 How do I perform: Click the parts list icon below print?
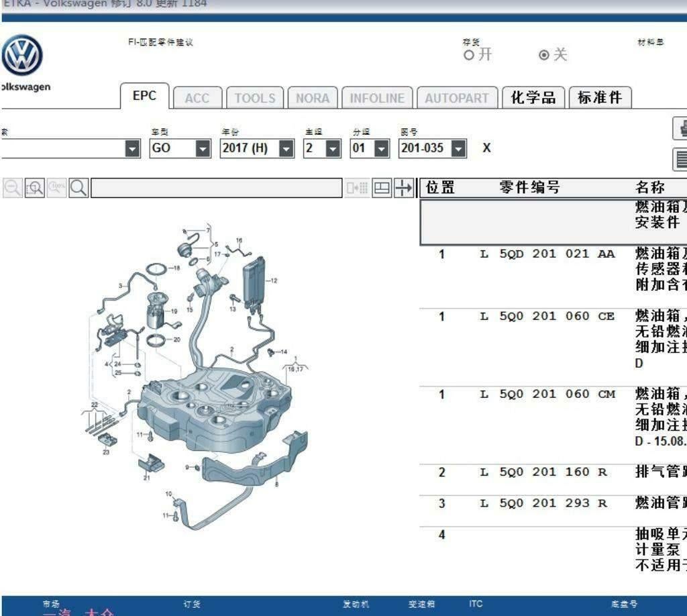click(x=681, y=160)
